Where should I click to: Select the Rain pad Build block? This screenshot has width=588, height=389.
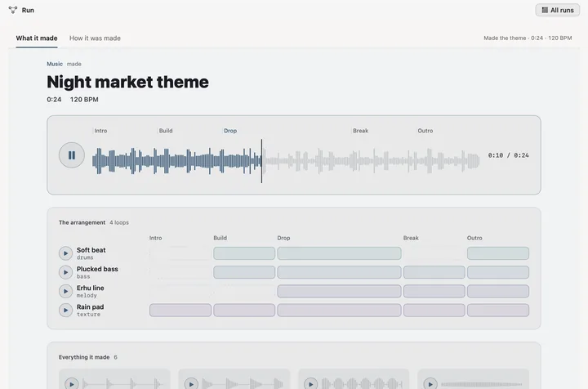coord(244,311)
